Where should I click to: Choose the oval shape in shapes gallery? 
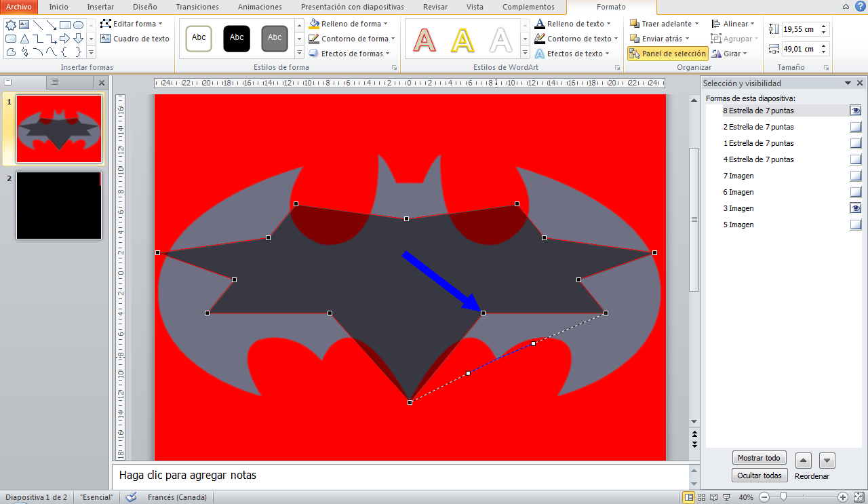click(x=78, y=25)
